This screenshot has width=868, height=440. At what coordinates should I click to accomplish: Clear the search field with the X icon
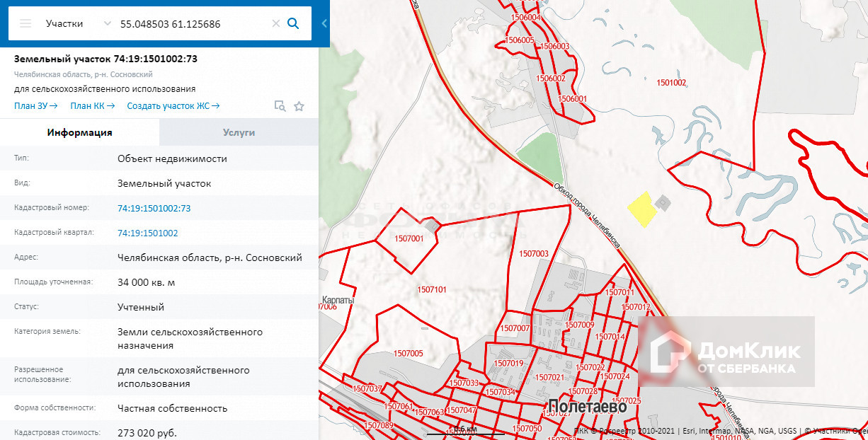(x=276, y=23)
